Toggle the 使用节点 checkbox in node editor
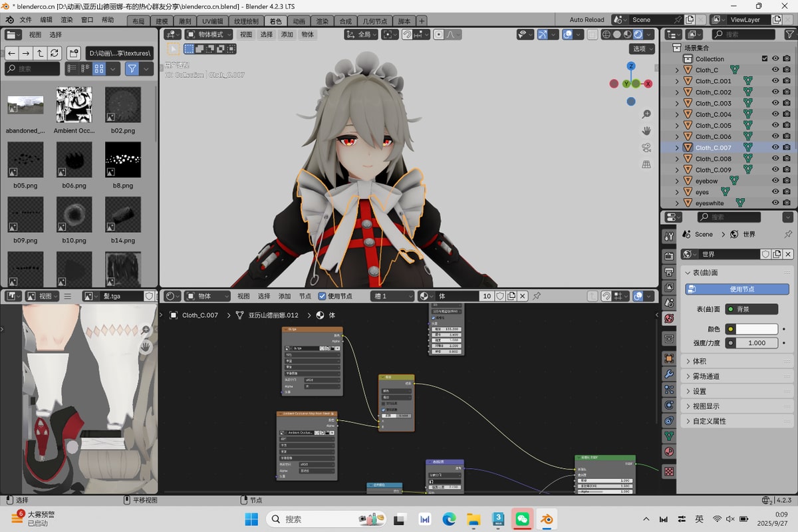798x532 pixels. [x=323, y=297]
